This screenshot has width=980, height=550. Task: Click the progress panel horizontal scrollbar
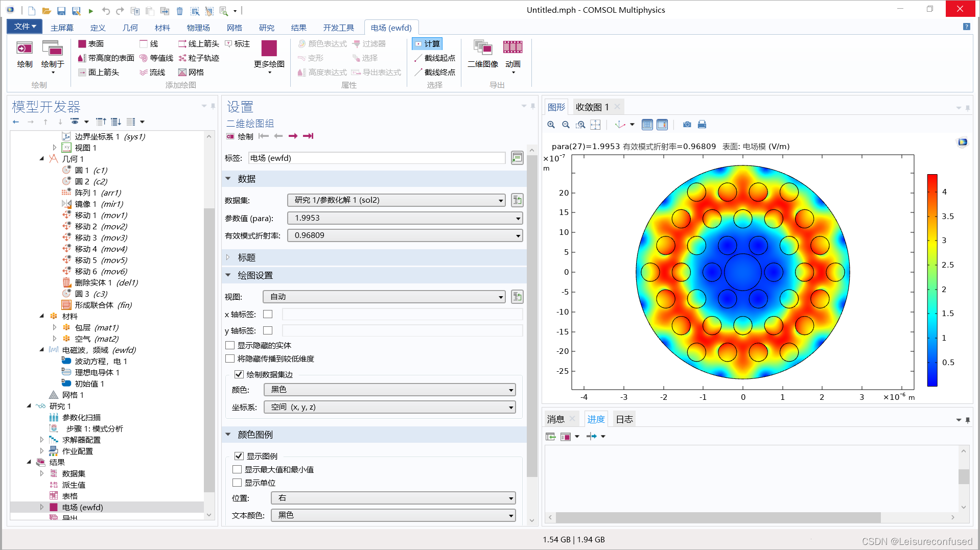pyautogui.click(x=718, y=517)
